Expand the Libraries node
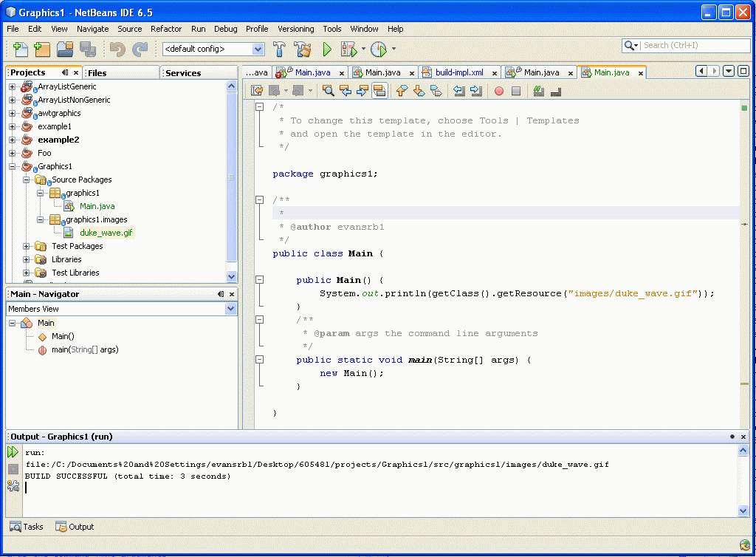This screenshot has height=557, width=756. point(26,259)
